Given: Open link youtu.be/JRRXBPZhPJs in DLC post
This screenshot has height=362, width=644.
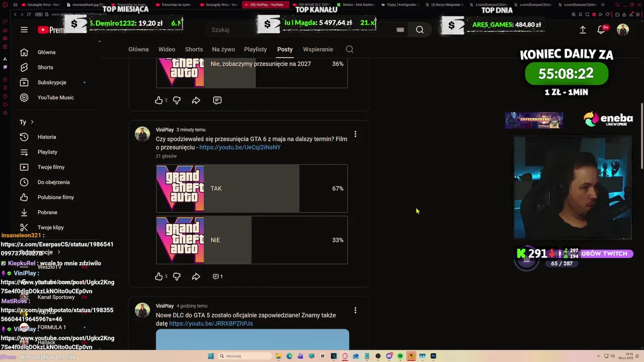Looking at the screenshot, I should (211, 323).
